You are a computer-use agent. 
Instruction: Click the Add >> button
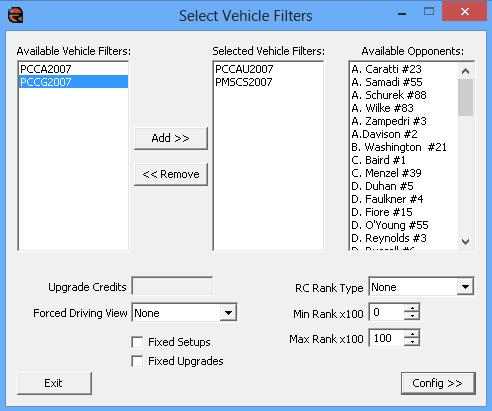click(x=171, y=138)
